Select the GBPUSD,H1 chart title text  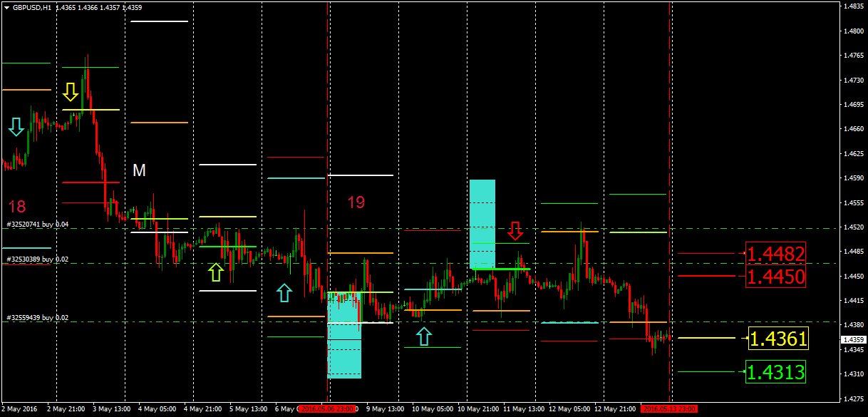[32, 7]
